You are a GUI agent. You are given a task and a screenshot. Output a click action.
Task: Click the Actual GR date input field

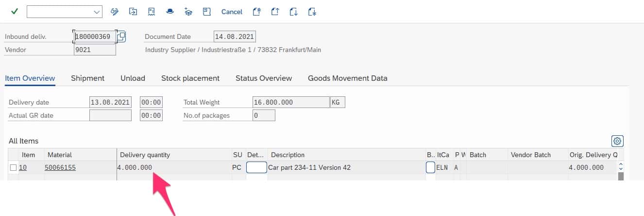(x=110, y=115)
